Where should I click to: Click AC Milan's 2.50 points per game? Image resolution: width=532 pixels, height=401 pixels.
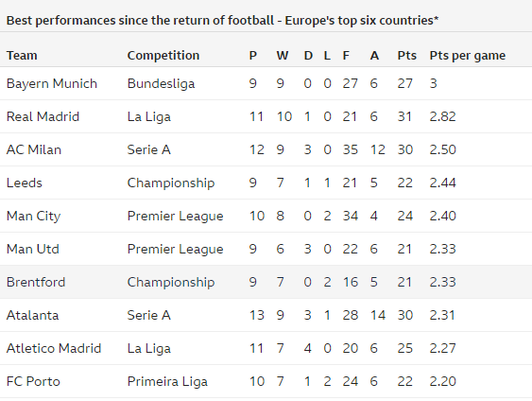tap(442, 149)
